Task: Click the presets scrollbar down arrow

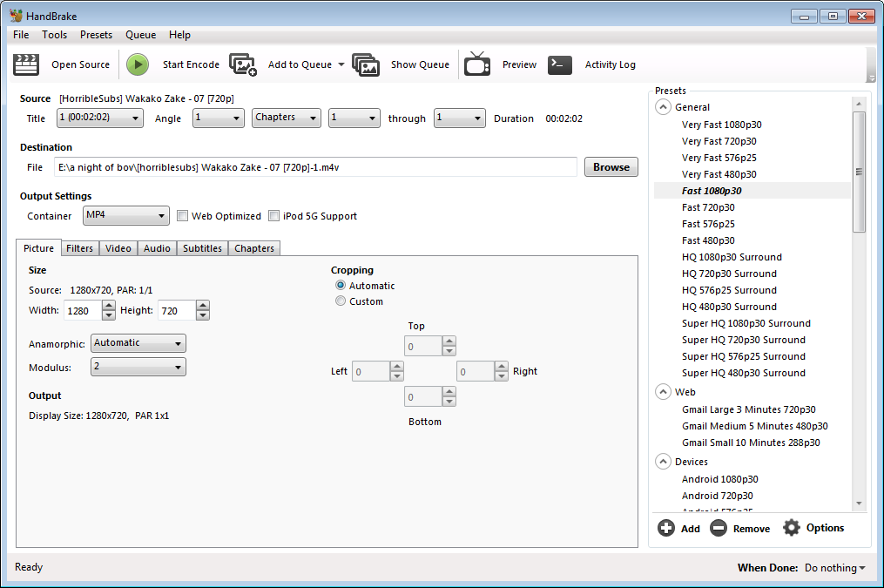Action: coord(859,504)
